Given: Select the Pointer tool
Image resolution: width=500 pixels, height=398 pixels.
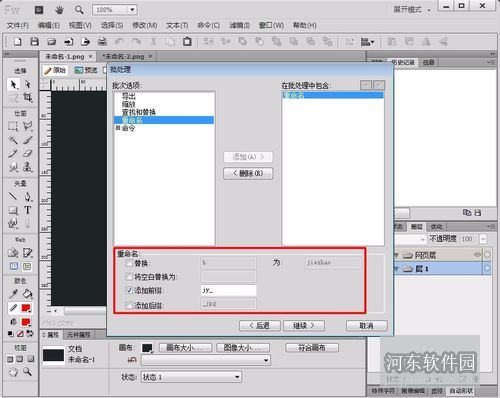Looking at the screenshot, I should 13,84.
